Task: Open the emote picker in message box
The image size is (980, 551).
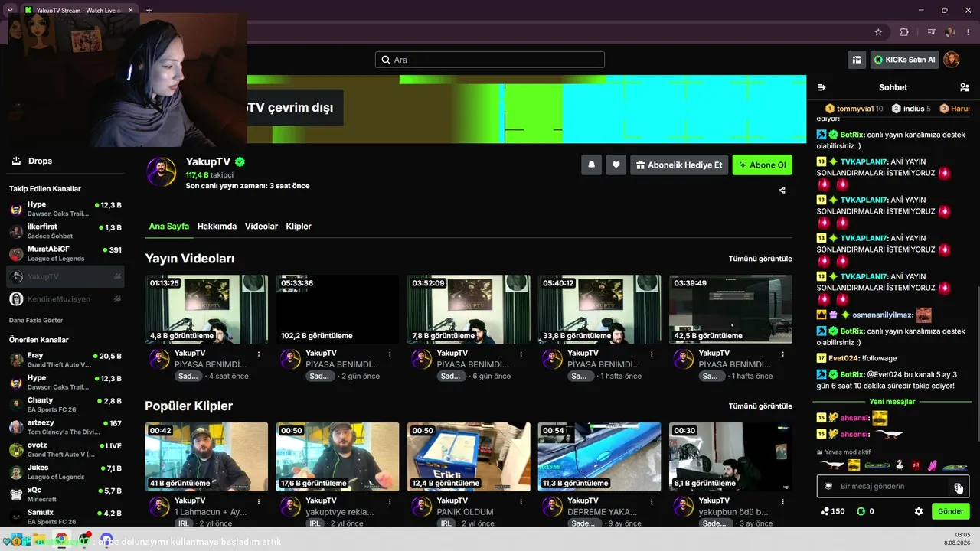Action: tap(958, 487)
